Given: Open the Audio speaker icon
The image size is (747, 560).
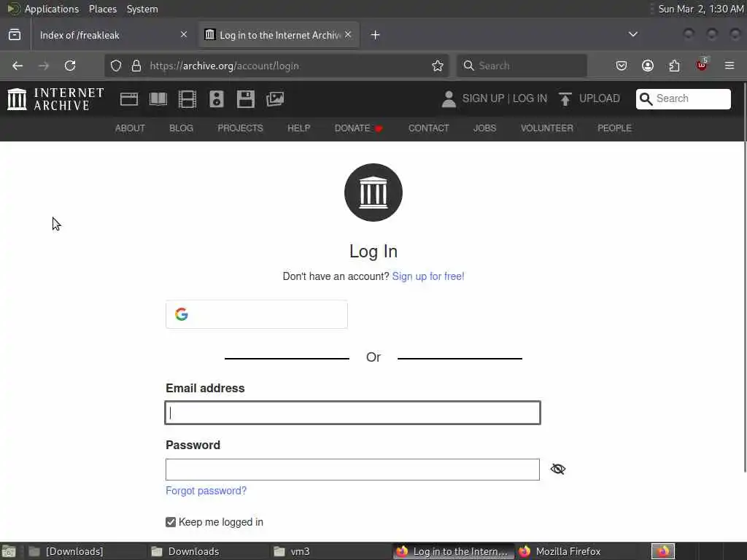Looking at the screenshot, I should click(x=216, y=99).
